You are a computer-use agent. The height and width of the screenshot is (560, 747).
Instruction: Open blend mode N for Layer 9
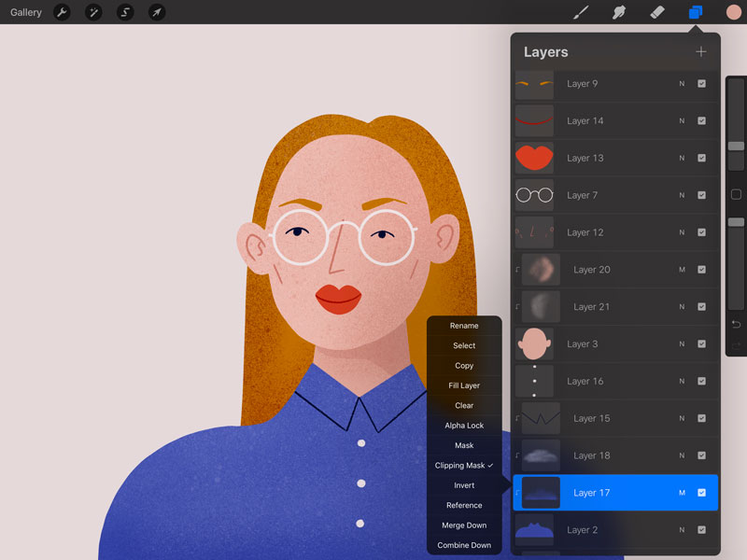tap(682, 84)
